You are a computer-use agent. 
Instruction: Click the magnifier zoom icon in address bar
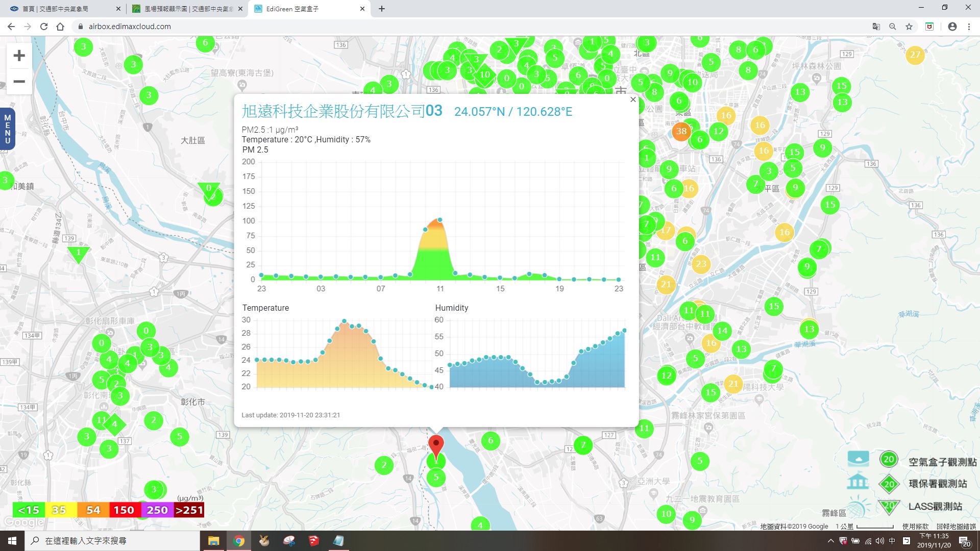(x=892, y=27)
